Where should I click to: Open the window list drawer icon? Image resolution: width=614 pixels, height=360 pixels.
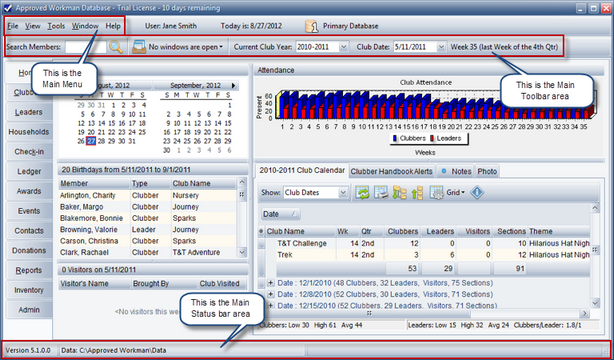click(x=139, y=47)
